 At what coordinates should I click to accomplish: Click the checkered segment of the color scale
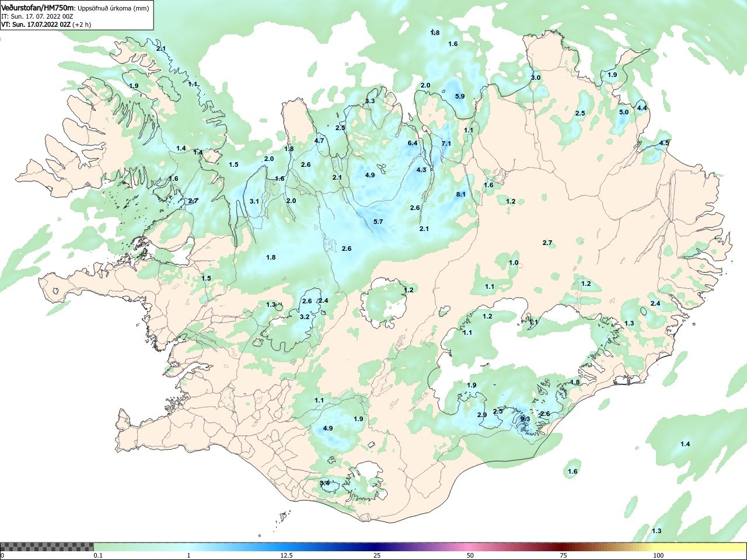(47, 547)
